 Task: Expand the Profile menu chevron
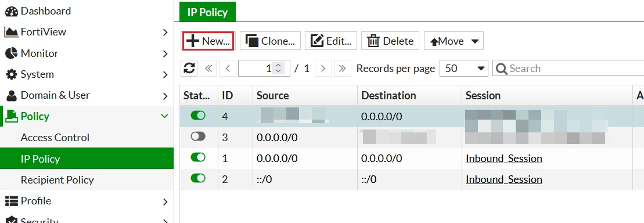165,202
